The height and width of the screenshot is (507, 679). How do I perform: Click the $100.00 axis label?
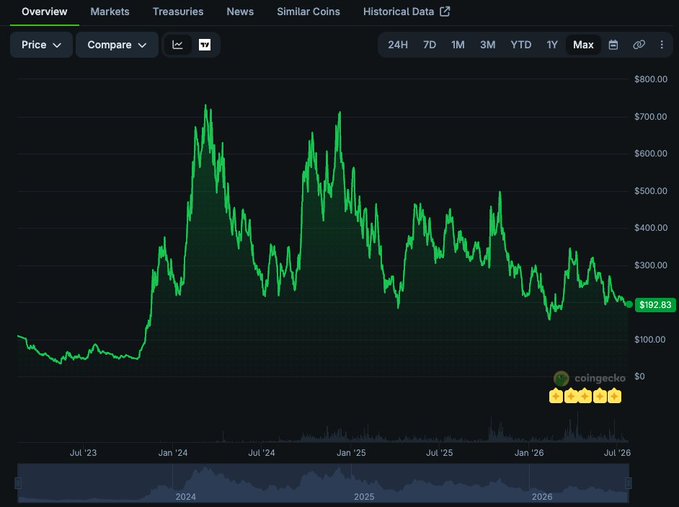coord(650,339)
